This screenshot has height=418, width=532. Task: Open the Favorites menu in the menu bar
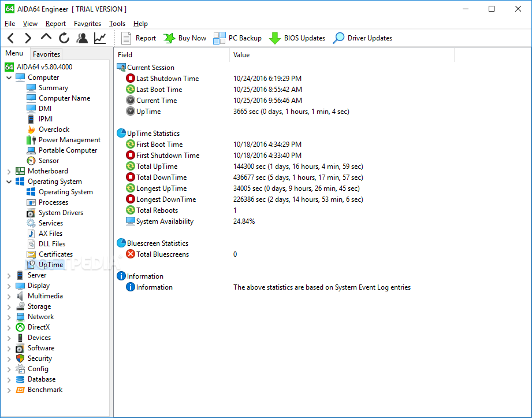88,24
